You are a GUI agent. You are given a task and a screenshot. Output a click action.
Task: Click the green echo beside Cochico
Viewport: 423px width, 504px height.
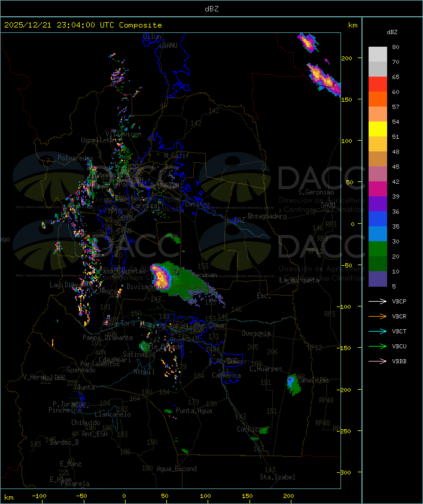[x=264, y=430]
